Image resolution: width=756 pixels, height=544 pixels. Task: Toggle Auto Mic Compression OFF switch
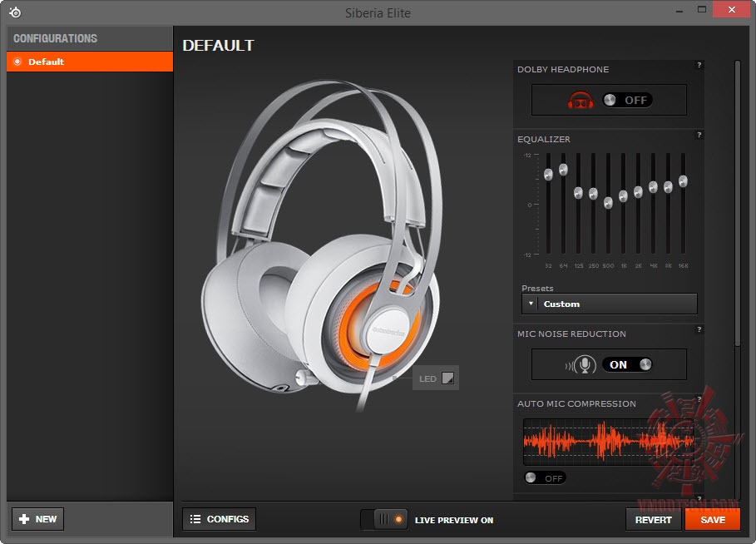pos(545,477)
